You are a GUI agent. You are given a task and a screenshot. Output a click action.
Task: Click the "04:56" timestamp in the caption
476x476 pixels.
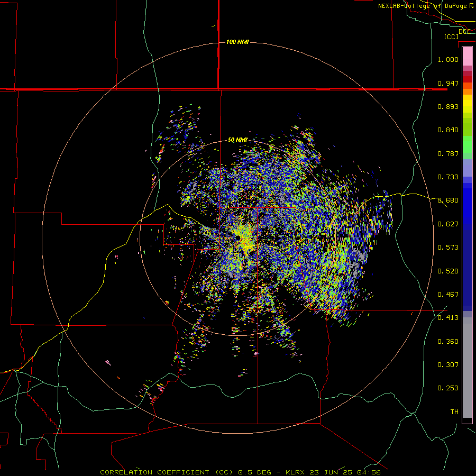369,472
